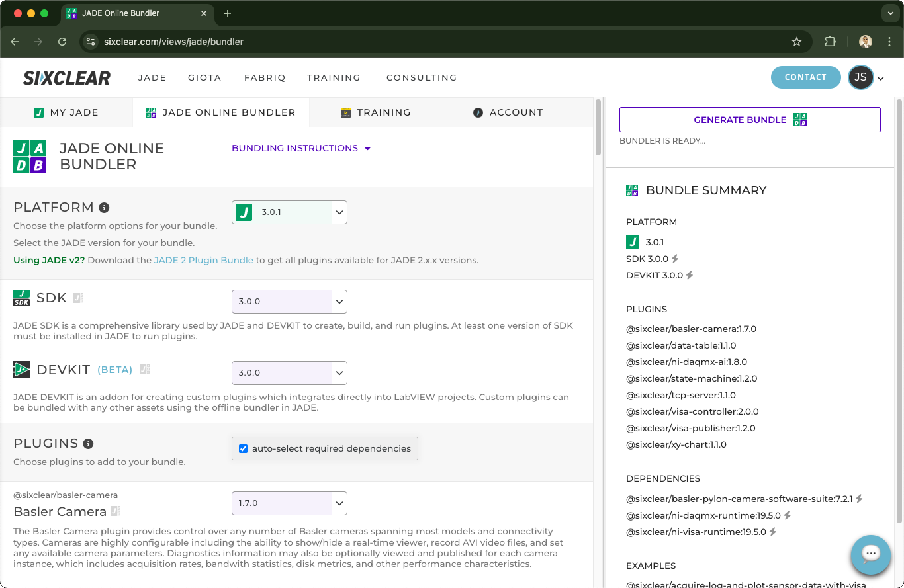Image resolution: width=904 pixels, height=588 pixels.
Task: Toggle auto-select required dependencies checkbox
Action: (243, 448)
